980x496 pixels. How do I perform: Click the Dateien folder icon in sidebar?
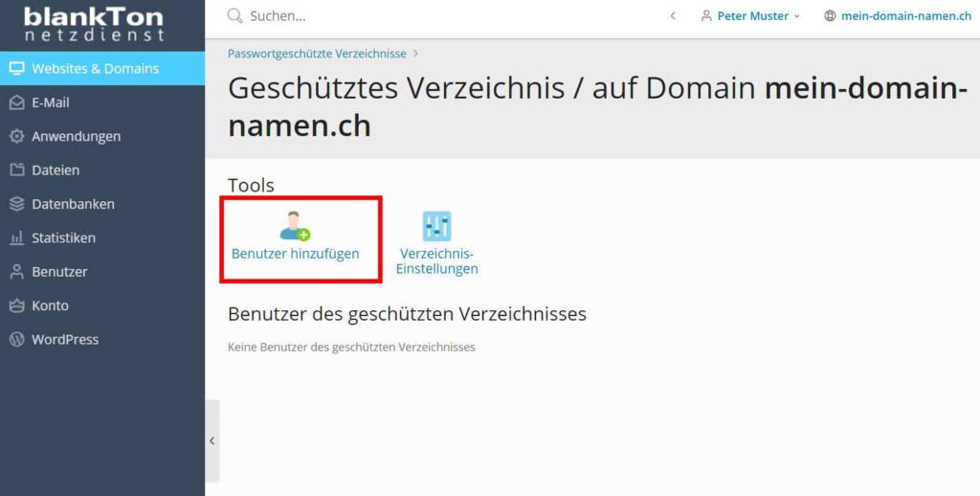(16, 170)
